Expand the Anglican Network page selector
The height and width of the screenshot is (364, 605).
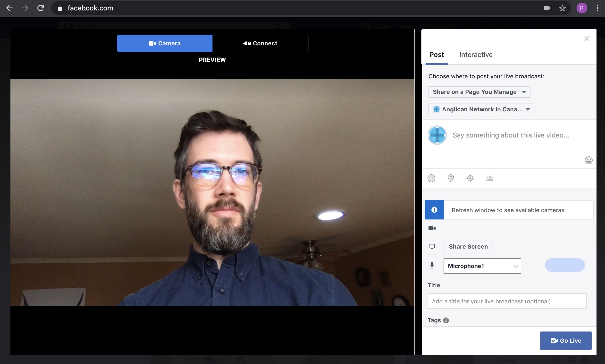pos(481,109)
